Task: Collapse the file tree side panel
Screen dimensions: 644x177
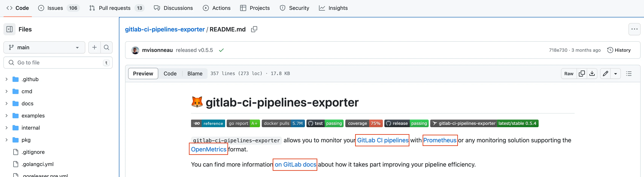Action: 9,29
